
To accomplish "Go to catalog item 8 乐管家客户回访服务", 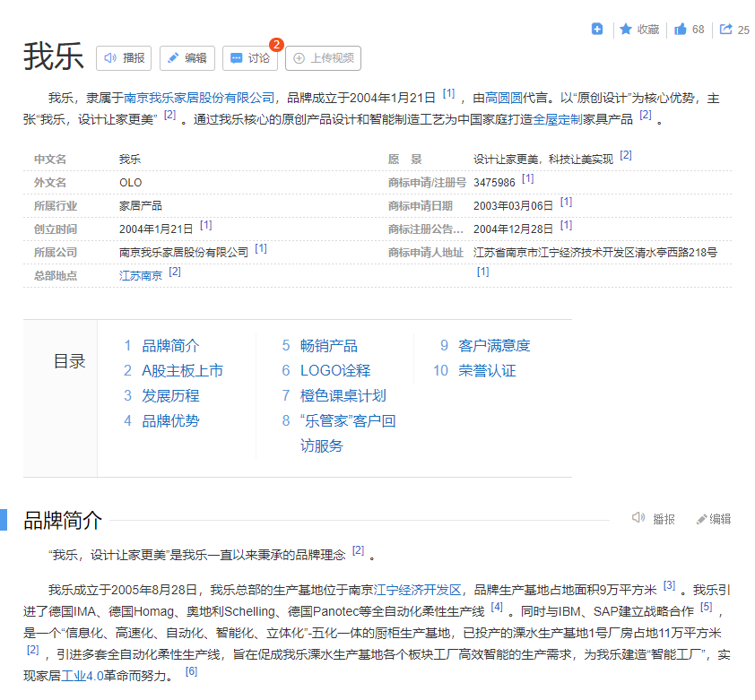I will coord(348,433).
